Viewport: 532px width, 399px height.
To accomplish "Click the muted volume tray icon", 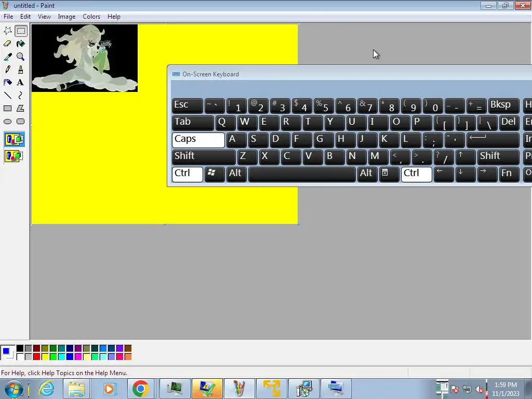I will coord(480,390).
